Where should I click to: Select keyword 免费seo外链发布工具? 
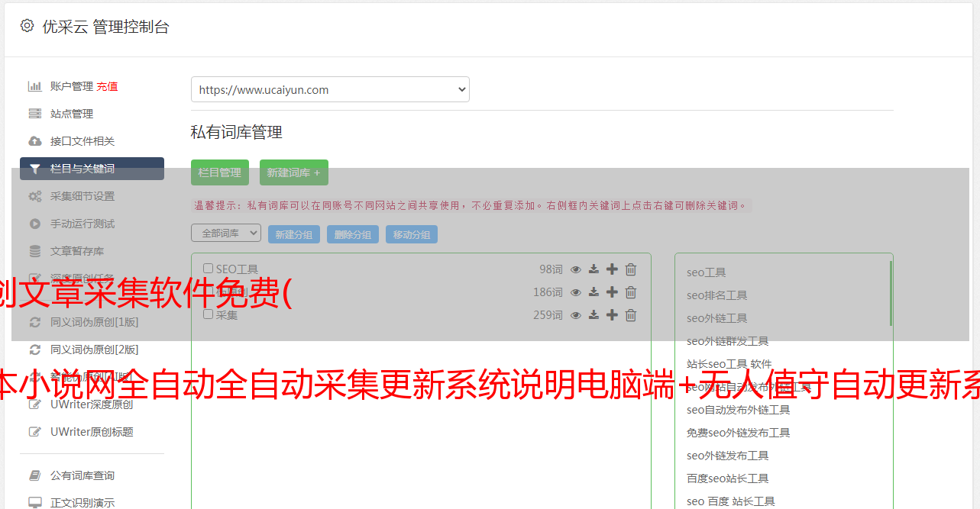[x=739, y=433]
